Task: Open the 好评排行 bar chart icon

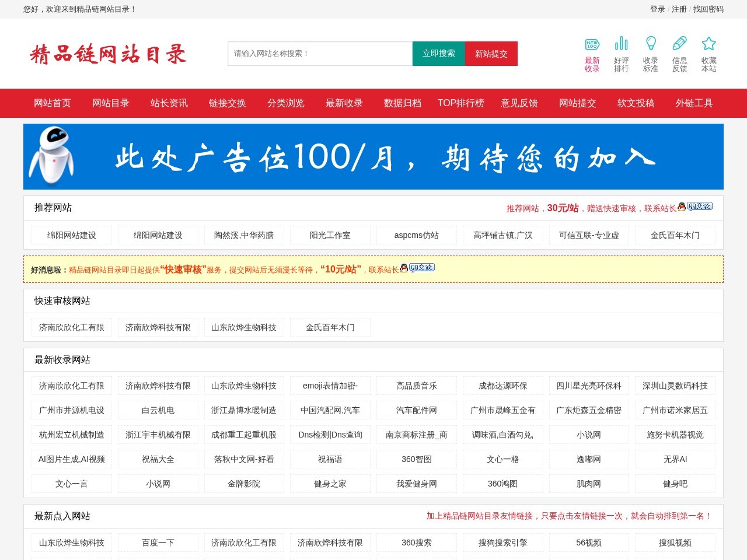Action: 622,44
